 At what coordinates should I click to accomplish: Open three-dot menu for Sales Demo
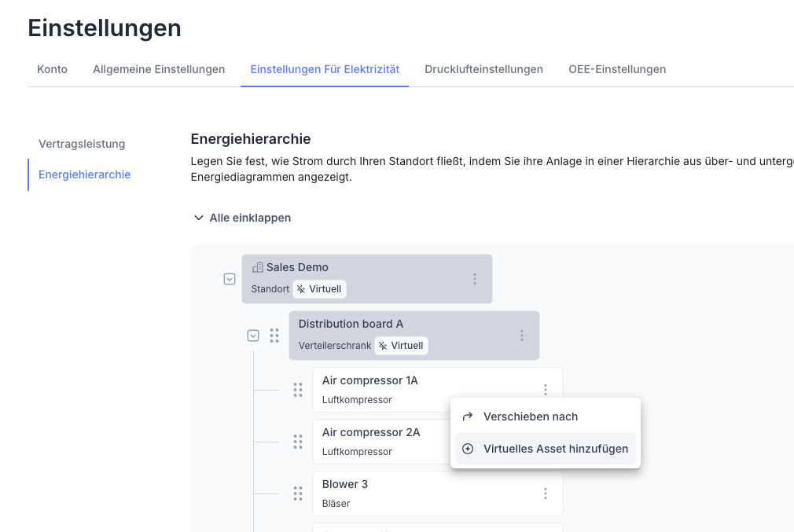(474, 279)
